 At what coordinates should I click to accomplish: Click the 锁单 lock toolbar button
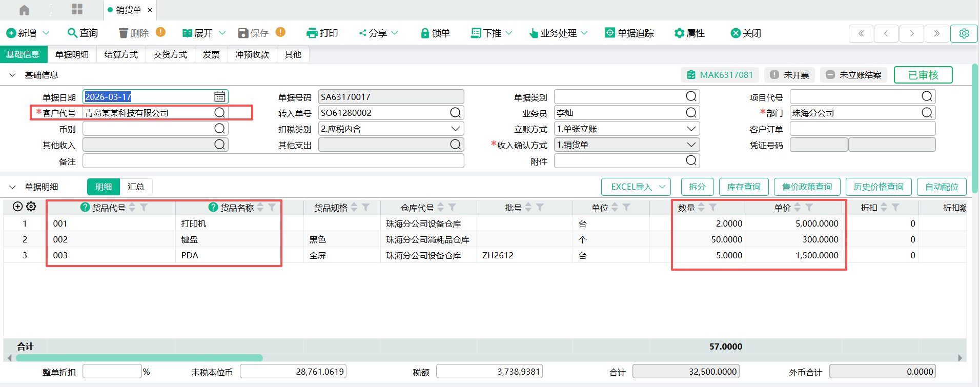pos(435,33)
